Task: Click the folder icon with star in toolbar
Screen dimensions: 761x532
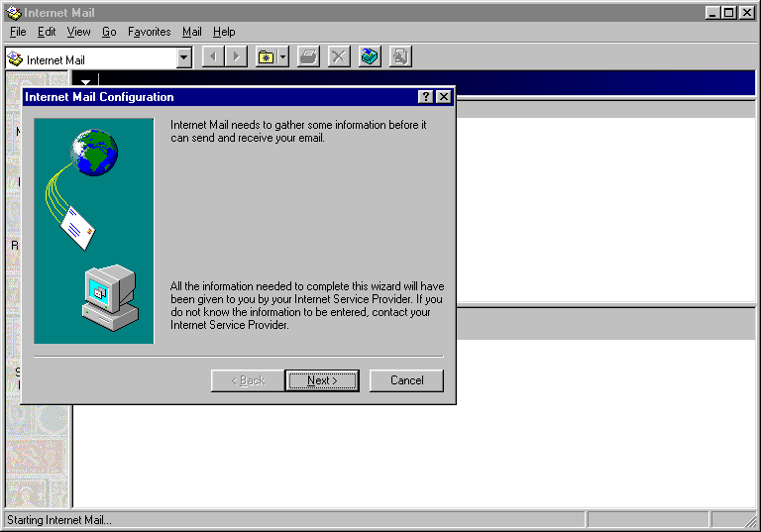Action: 266,57
